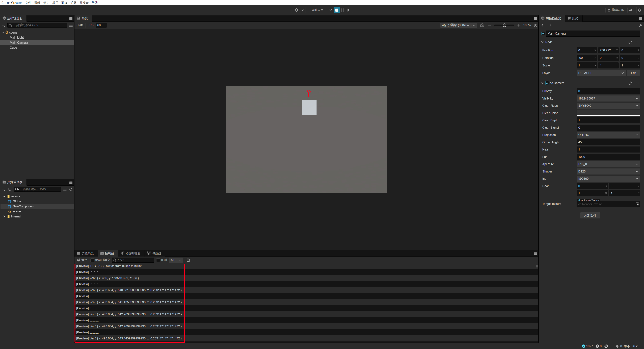
Task: Click refresh icon in assets panel
Action: (x=71, y=189)
